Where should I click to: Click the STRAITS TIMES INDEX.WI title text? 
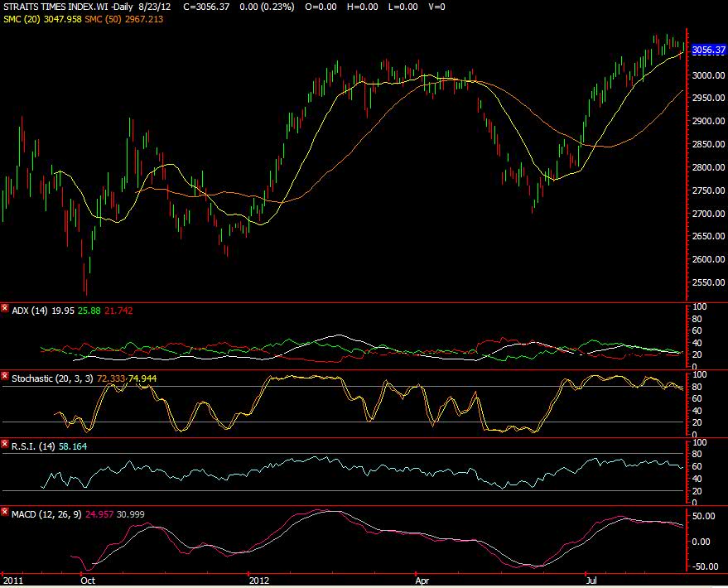tap(55, 7)
